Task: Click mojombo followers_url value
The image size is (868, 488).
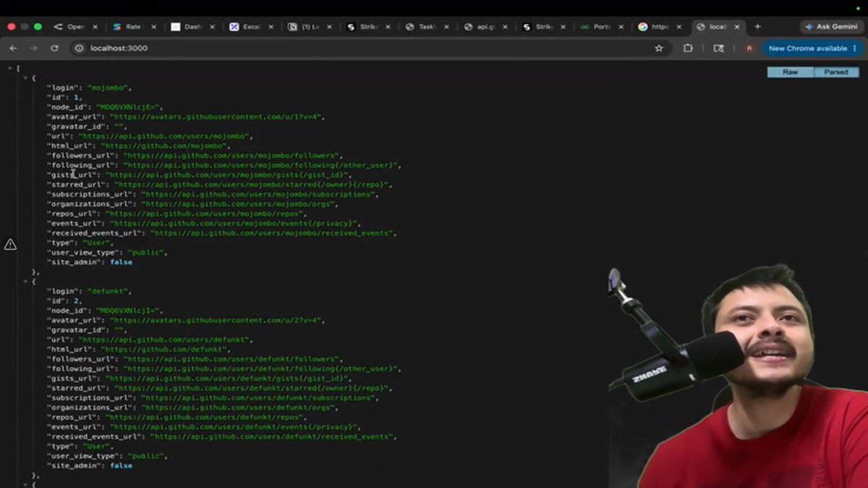Action: pos(232,155)
